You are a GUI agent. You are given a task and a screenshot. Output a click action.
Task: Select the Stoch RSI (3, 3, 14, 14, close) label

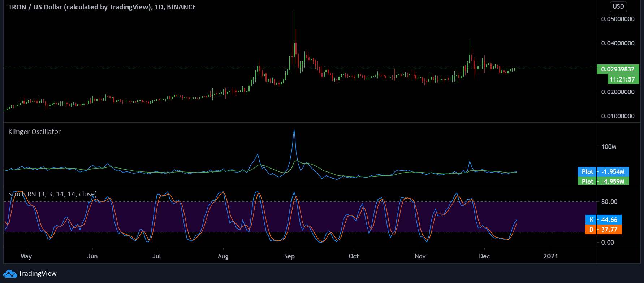[52, 194]
